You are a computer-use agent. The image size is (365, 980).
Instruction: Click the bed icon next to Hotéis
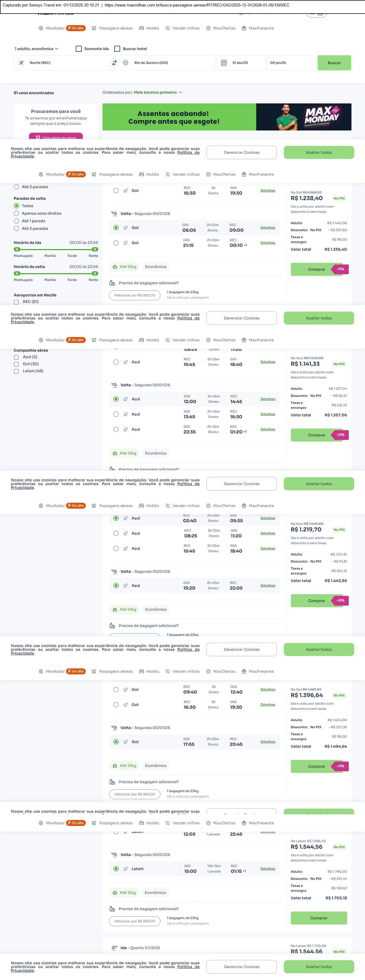point(142,28)
